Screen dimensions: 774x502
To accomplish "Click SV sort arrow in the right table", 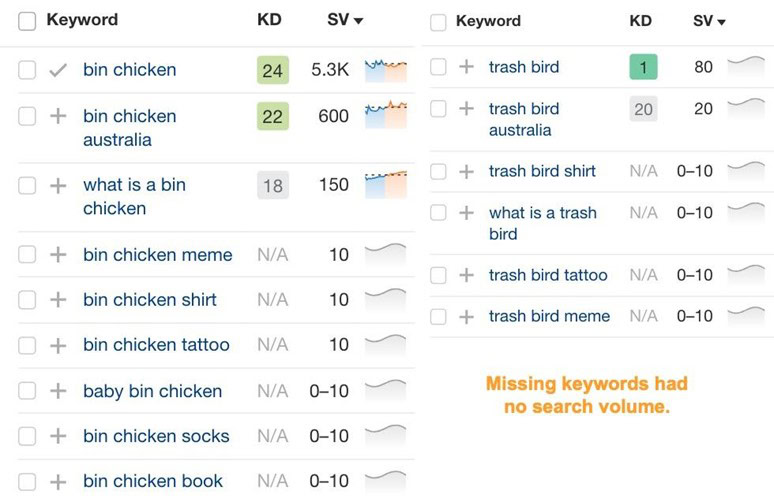I will point(722,22).
